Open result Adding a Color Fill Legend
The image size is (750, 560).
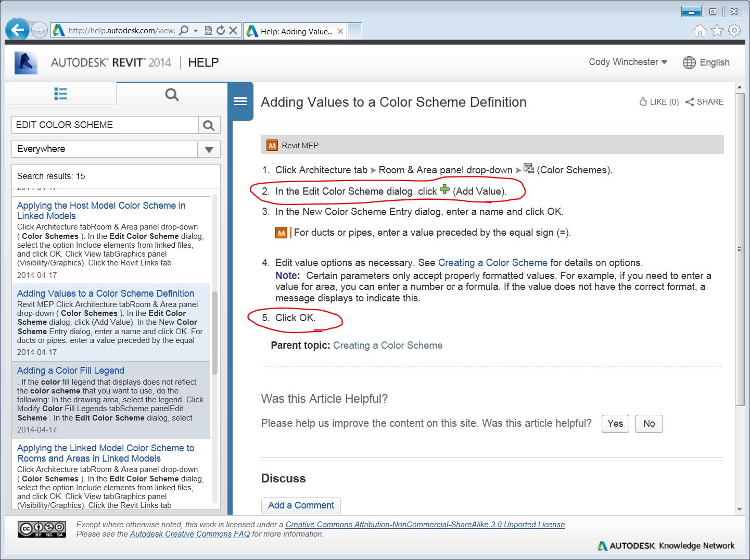(x=71, y=371)
